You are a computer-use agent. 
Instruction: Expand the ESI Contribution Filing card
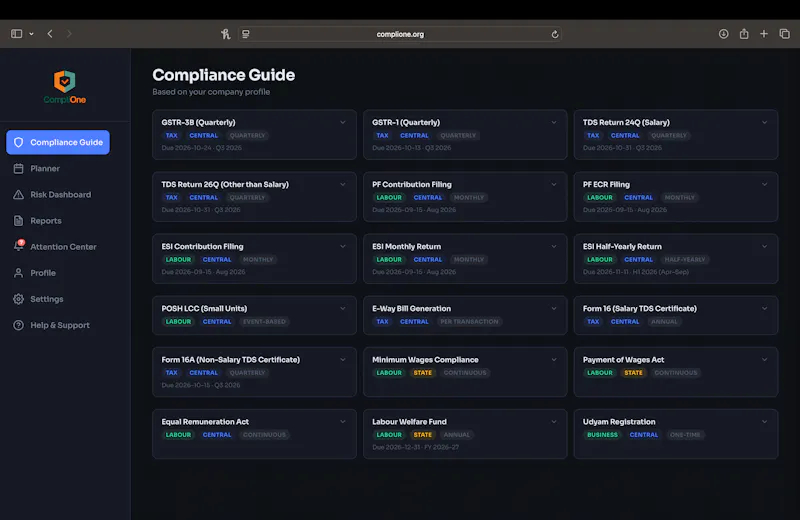(x=343, y=246)
